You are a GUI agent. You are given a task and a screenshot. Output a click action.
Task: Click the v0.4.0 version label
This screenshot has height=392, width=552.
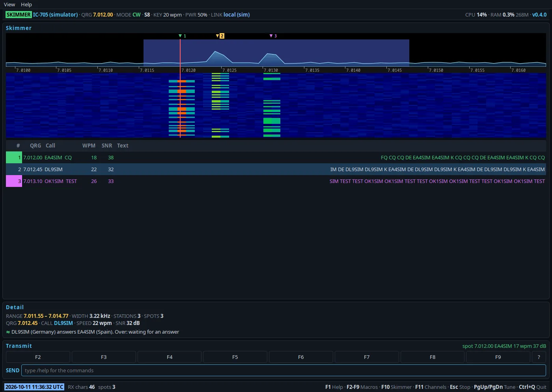tap(539, 15)
